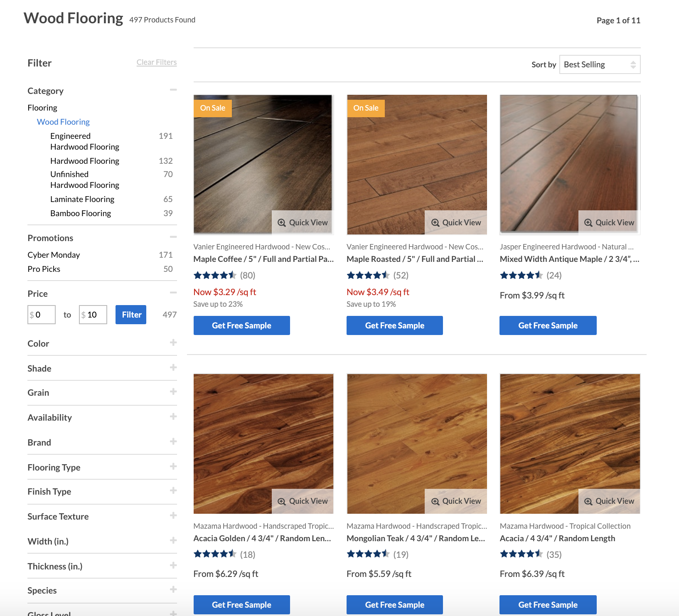Open Quick View for Acacia Golden flooring
This screenshot has height=616, width=679.
303,501
